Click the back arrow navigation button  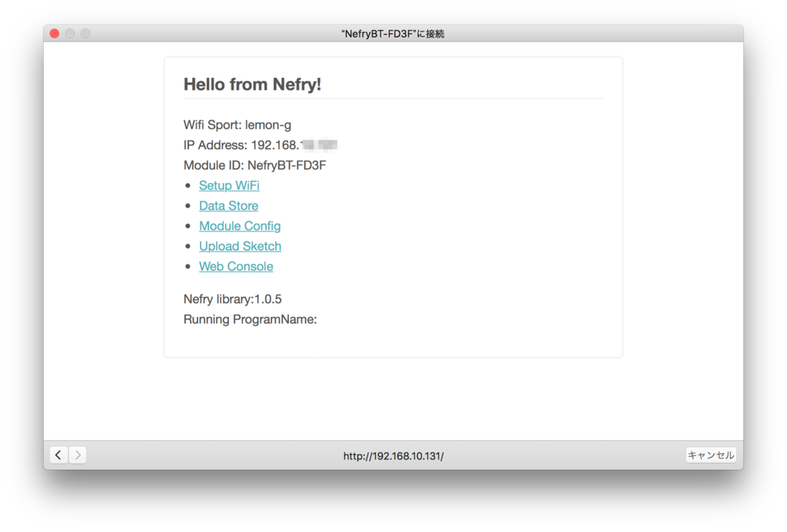58,455
